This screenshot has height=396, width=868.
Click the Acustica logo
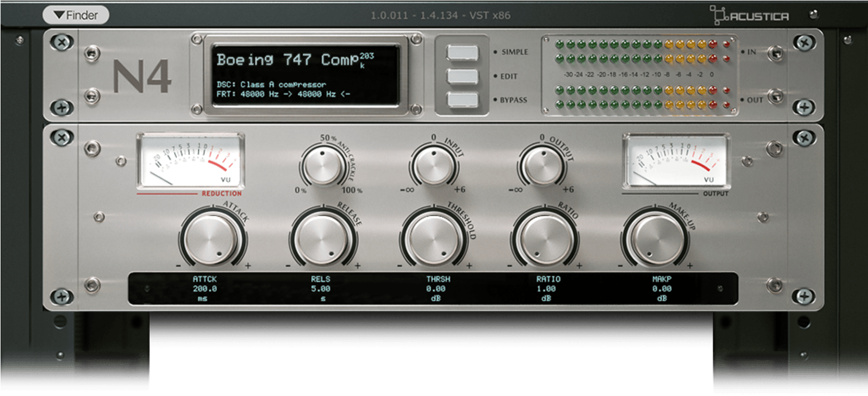pyautogui.click(x=748, y=15)
